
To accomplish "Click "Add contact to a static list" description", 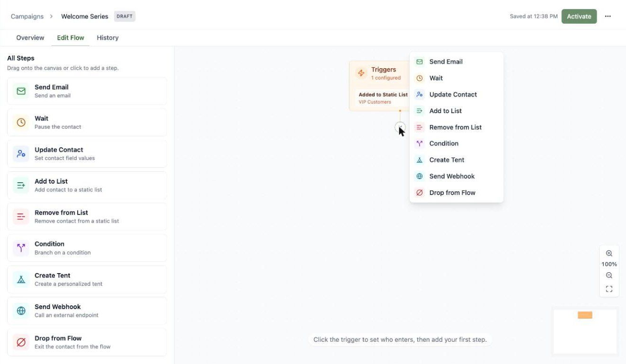I will click(68, 190).
